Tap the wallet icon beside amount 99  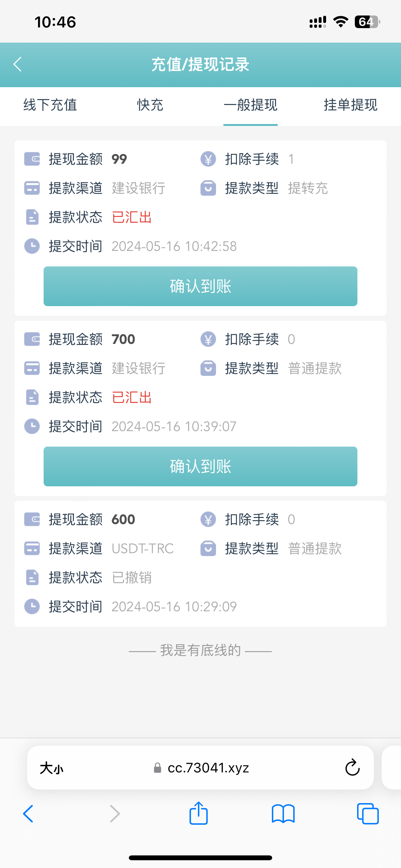[32, 159]
